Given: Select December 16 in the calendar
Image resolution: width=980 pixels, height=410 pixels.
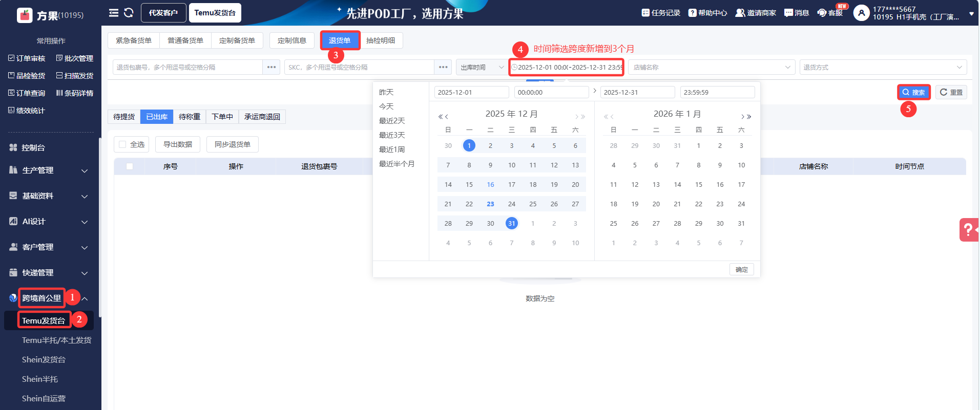Looking at the screenshot, I should [x=490, y=184].
